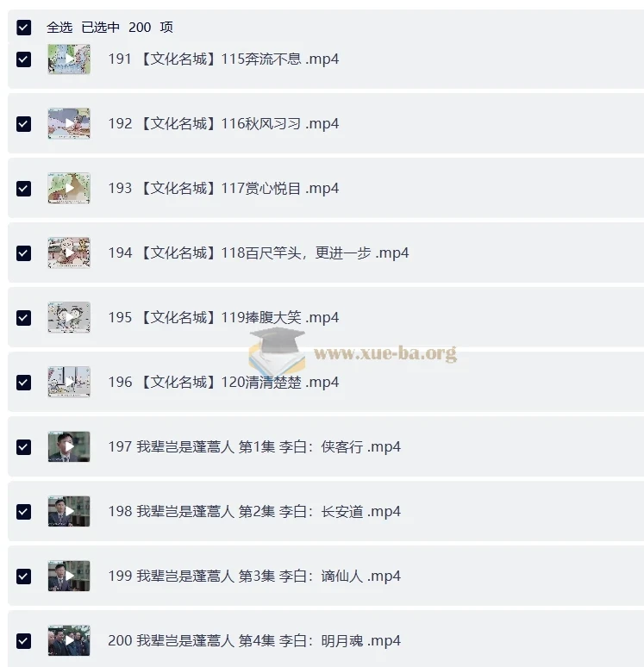The image size is (644, 667).
Task: Play thumbnail of 120清清楚楚 video
Action: (69, 383)
